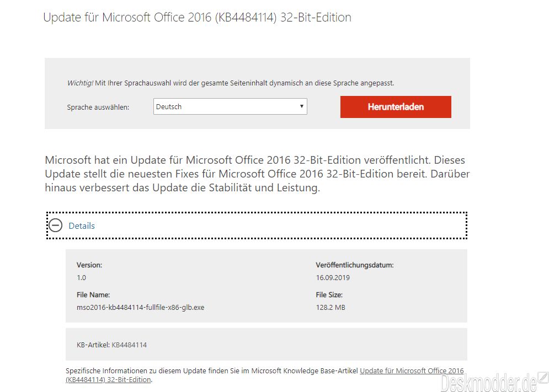The image size is (549, 392).
Task: Click the Version field label
Action: pos(89,265)
